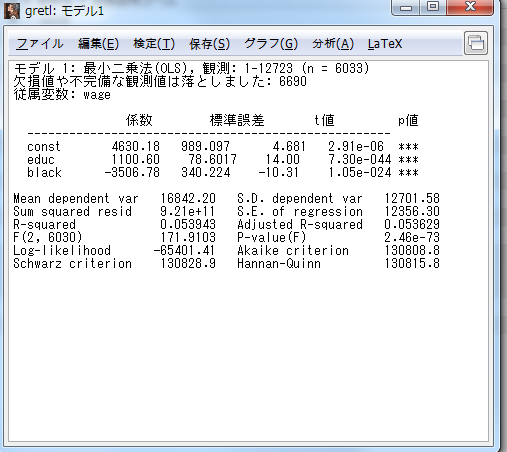Open the 検定(T) tests menu
Screen dimensions: 507x452
click(x=154, y=44)
